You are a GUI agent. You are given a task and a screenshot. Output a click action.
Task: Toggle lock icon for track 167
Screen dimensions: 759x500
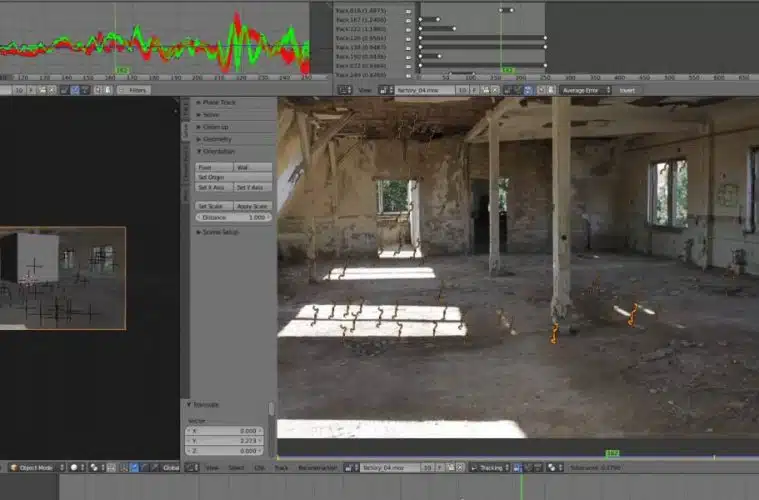click(x=408, y=19)
